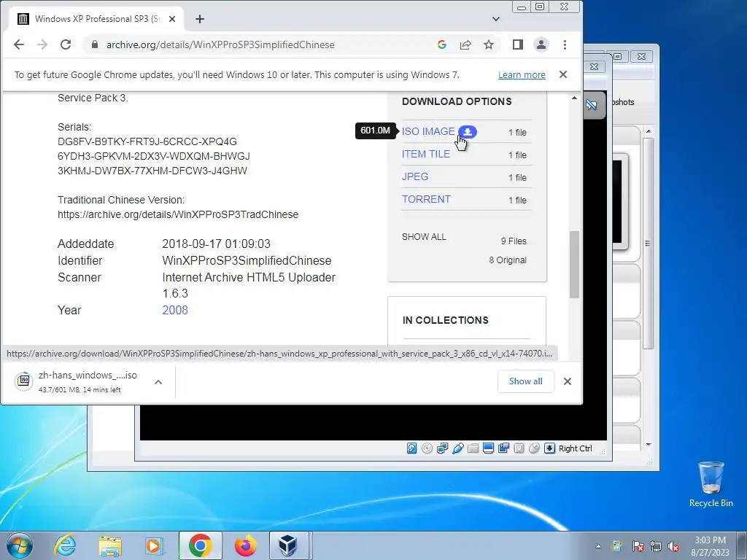Screen dimensions: 747x560
Task: Click the muted volume tray icon
Action: [x=673, y=546]
